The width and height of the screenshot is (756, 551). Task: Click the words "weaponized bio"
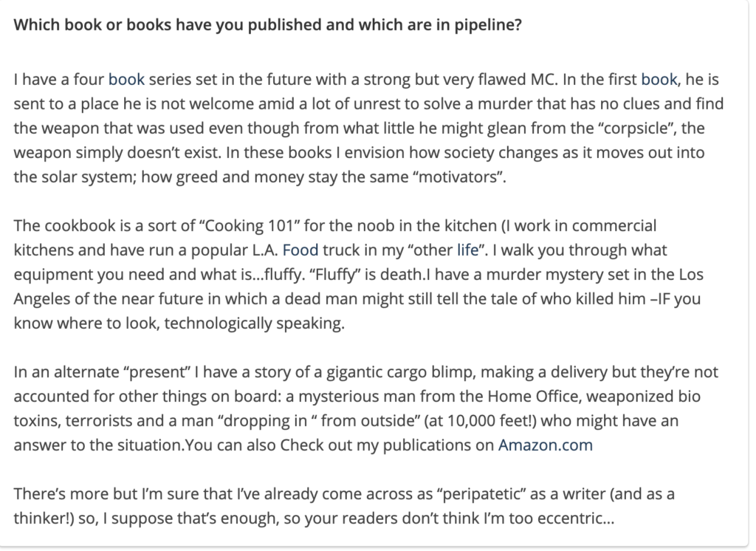tap(643, 396)
